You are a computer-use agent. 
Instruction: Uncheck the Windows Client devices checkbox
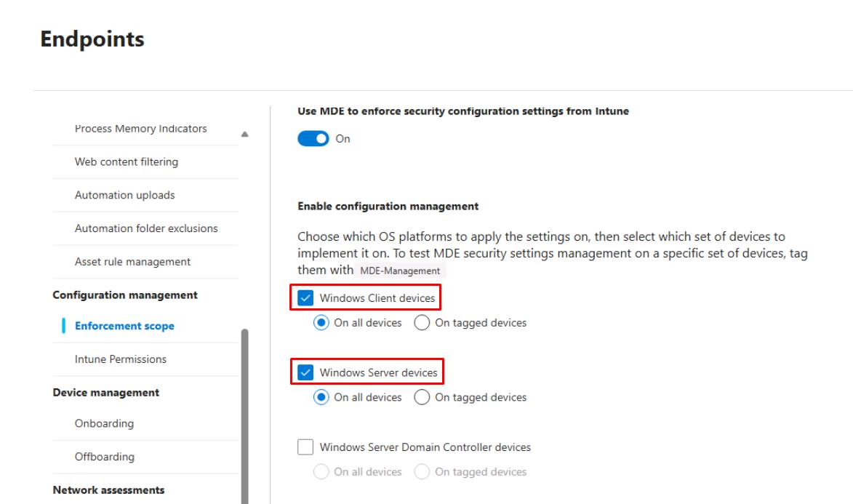point(306,298)
